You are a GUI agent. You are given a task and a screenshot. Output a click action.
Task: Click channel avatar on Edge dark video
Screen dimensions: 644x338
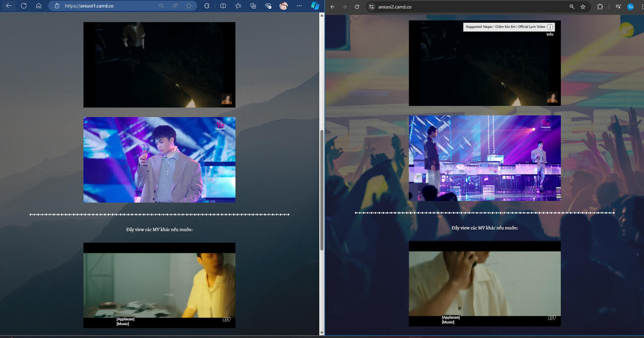(226, 99)
